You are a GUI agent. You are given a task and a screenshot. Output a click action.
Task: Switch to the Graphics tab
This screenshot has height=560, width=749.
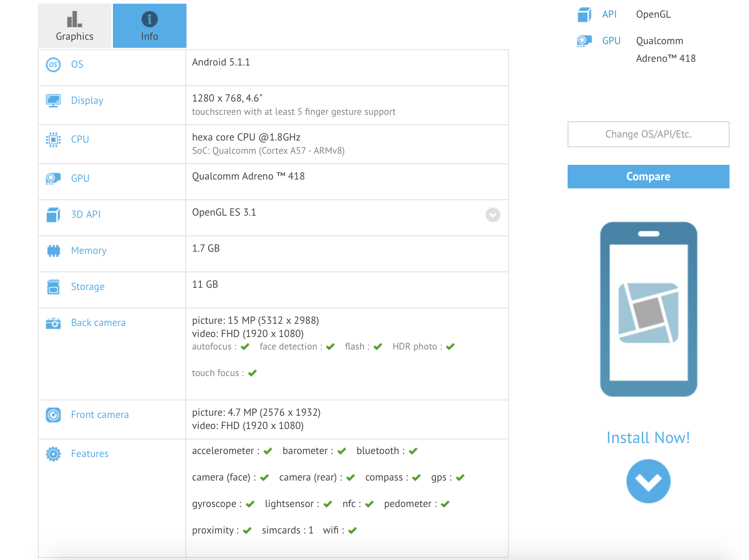(x=75, y=26)
